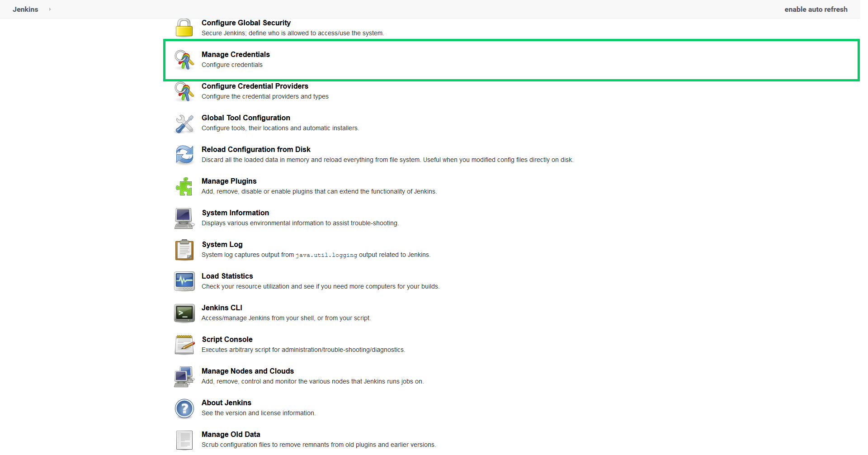Click 'See the version and license information' text
This screenshot has width=868, height=455.
pyautogui.click(x=259, y=413)
